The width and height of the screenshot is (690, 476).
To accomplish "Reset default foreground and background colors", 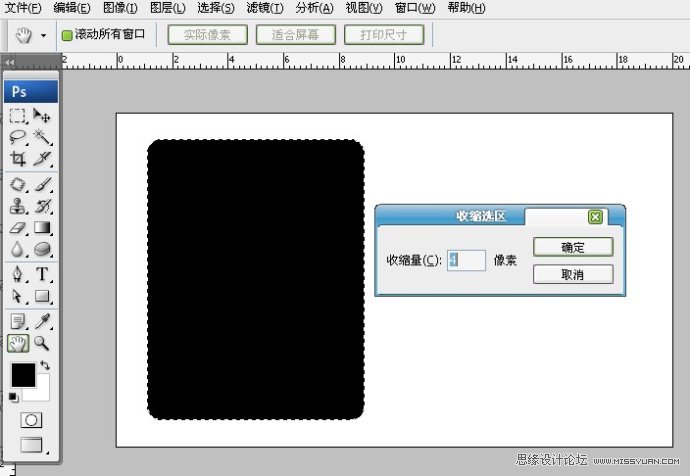I will click(14, 397).
